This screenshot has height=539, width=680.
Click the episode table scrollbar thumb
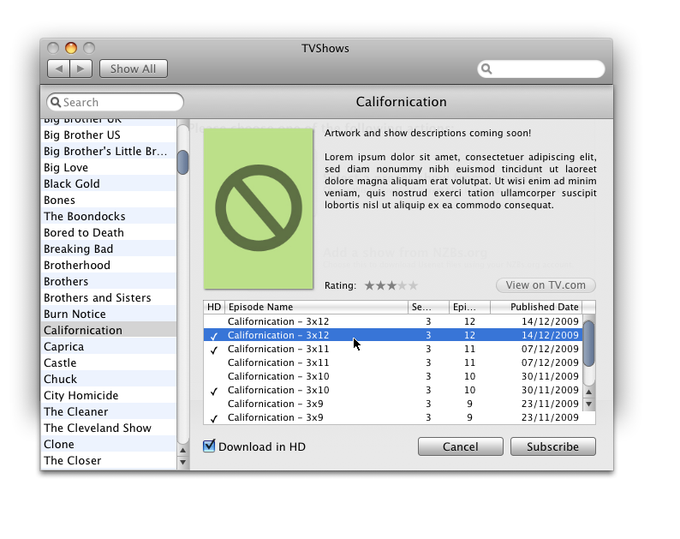(588, 343)
